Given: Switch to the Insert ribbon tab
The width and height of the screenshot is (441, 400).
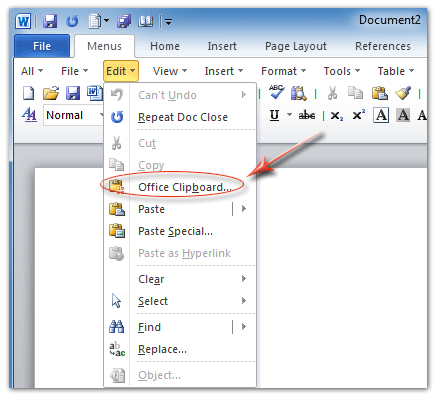Looking at the screenshot, I should (x=222, y=46).
